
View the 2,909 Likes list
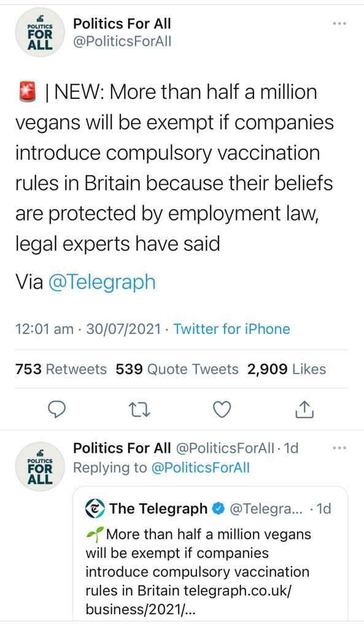pyautogui.click(x=287, y=369)
